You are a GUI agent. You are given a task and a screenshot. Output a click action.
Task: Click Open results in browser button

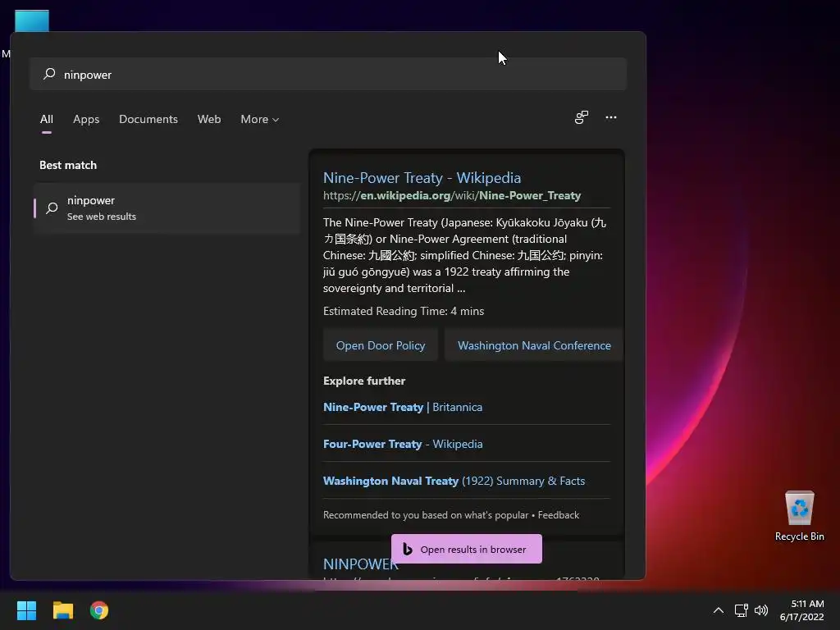tap(467, 549)
